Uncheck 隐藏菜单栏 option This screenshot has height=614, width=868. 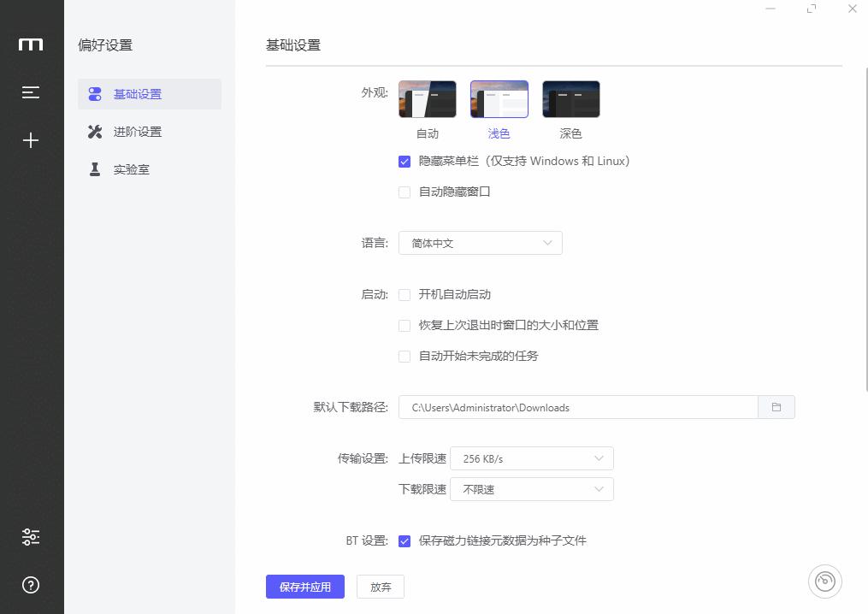[404, 161]
